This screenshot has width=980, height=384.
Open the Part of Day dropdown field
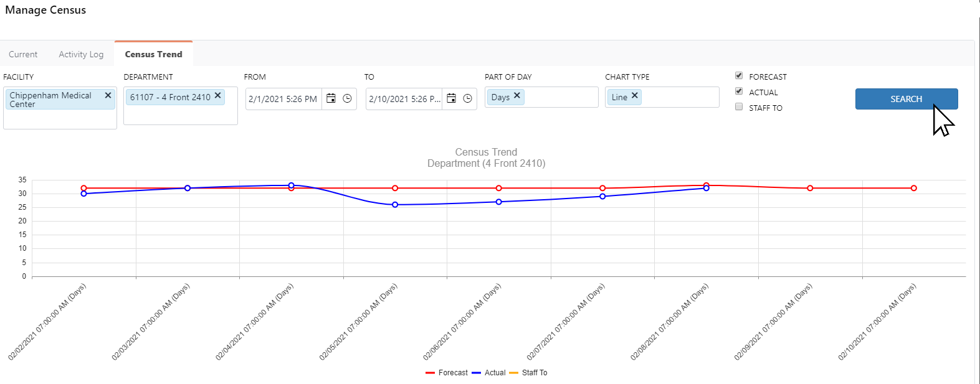pos(561,97)
